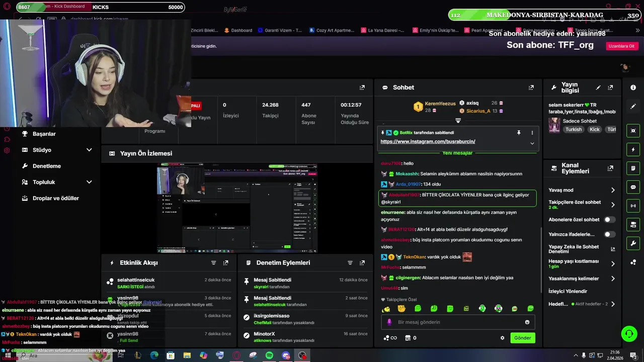This screenshot has width=644, height=362.
Task: Click the Kick tag in Yayın bilgisi
Action: (595, 129)
